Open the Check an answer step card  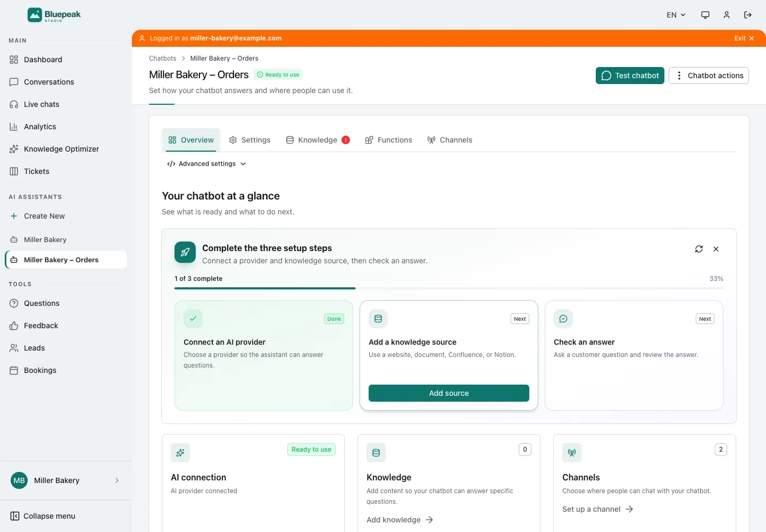pos(634,355)
